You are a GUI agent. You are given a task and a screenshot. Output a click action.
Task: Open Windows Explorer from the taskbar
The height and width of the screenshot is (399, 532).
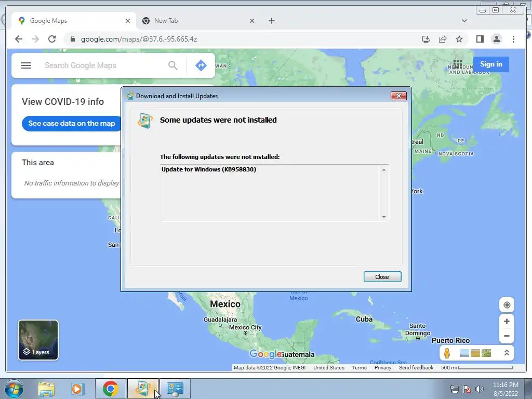46,389
